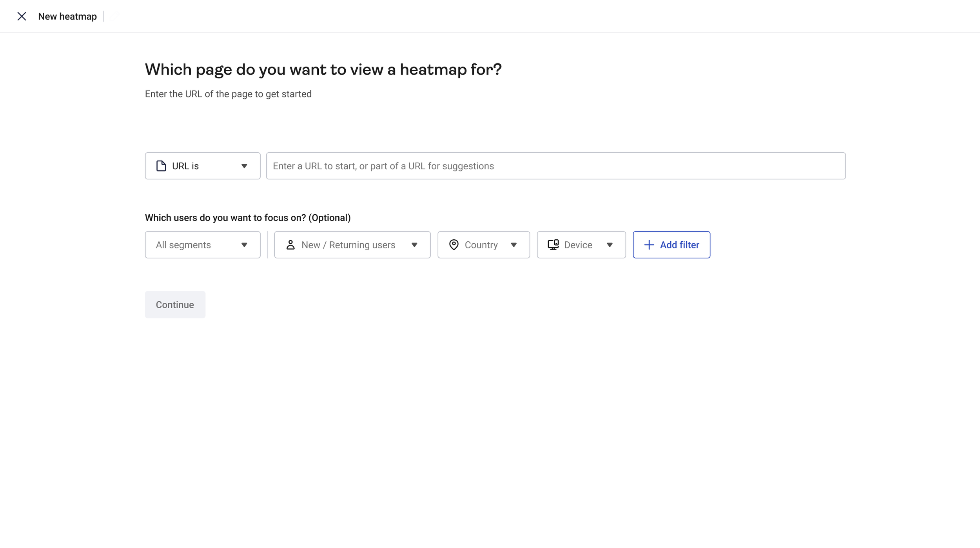This screenshot has height=548, width=980.
Task: Click the New heatmap title text
Action: 67,16
